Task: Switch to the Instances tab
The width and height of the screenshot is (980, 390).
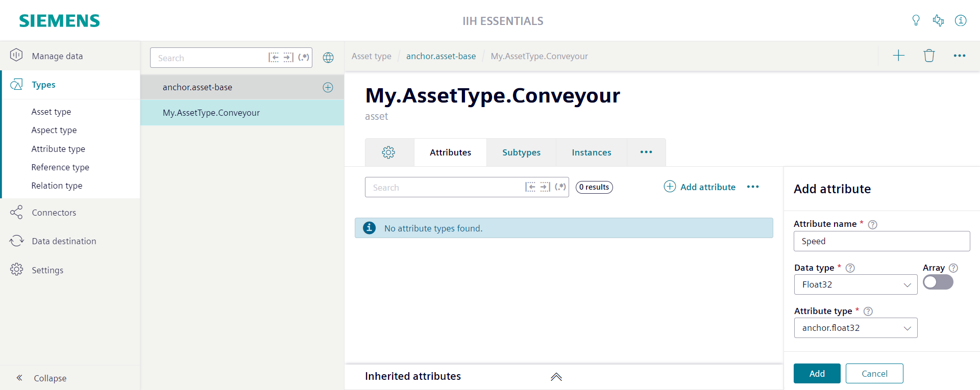Action: coord(591,152)
